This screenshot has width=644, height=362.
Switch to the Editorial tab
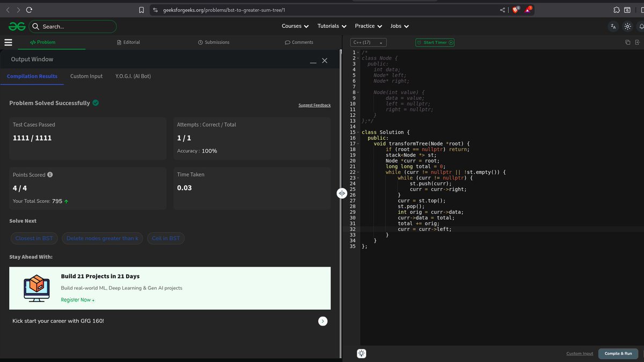[128, 42]
